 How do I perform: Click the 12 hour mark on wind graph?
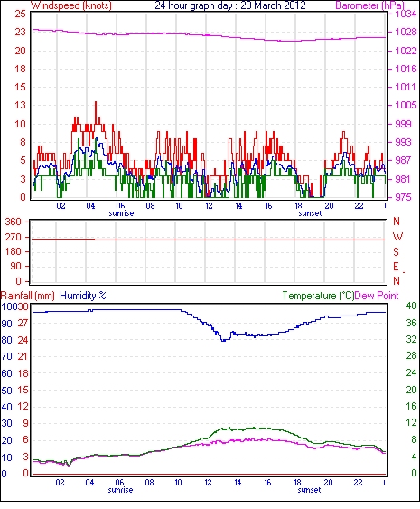(209, 206)
